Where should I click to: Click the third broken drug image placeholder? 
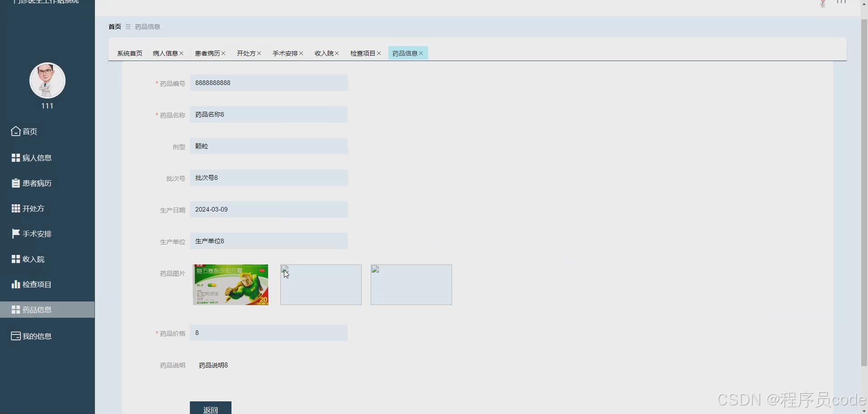pos(411,285)
